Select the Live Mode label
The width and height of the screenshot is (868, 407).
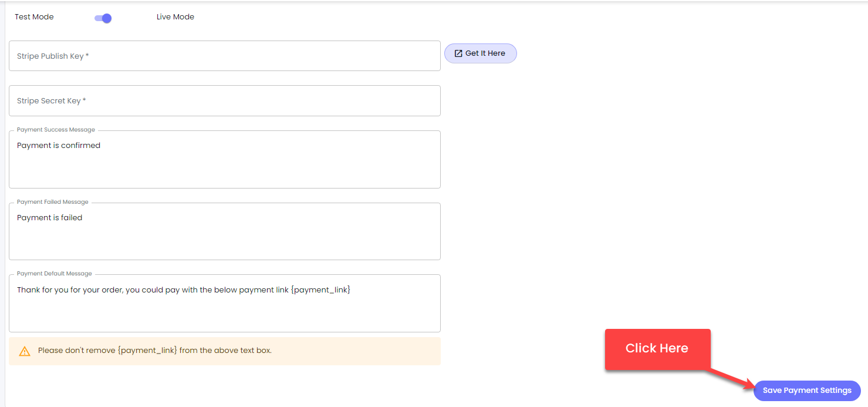pos(175,17)
